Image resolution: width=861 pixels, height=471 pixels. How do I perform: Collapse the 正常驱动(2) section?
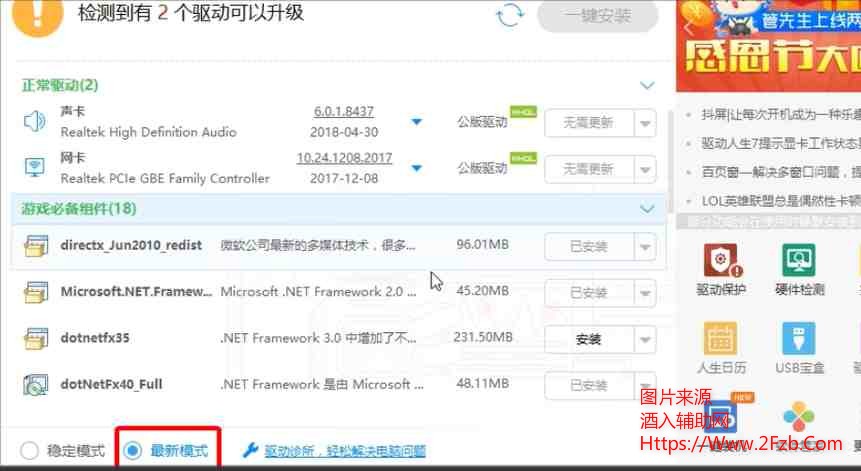coord(647,85)
